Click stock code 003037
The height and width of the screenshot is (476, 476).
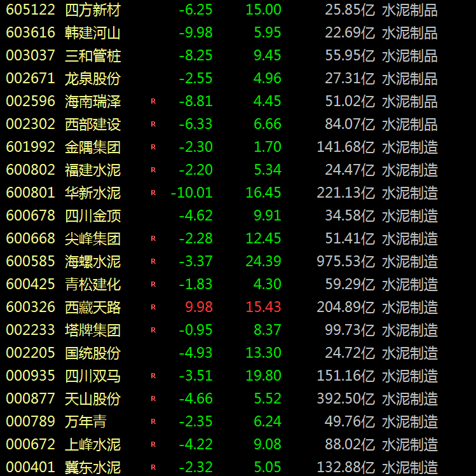coord(31,55)
